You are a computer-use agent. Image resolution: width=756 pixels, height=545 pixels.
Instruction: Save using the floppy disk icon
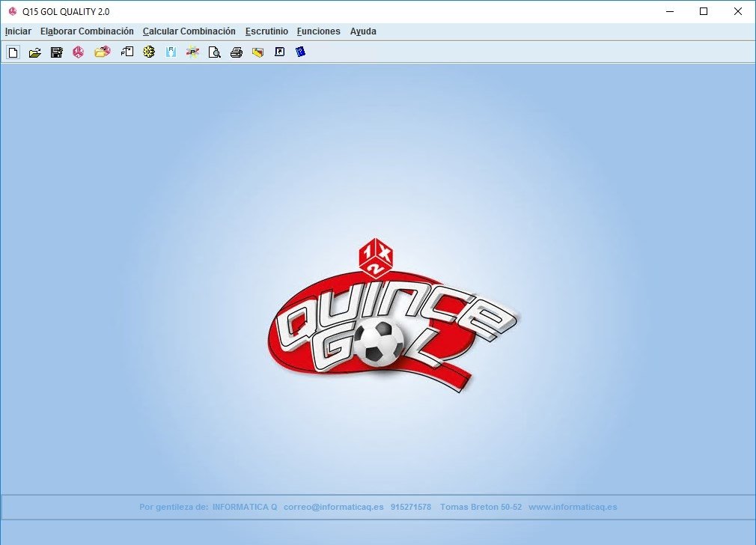tap(57, 52)
